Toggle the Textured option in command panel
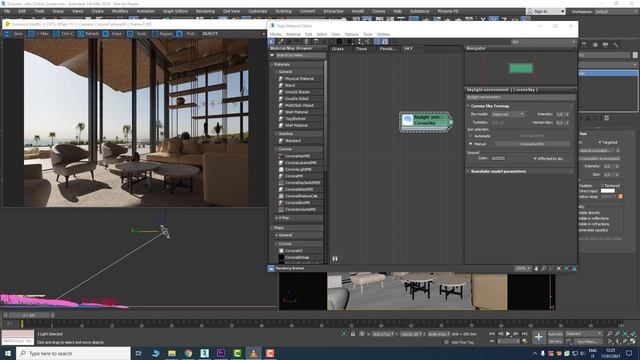 [x=602, y=186]
